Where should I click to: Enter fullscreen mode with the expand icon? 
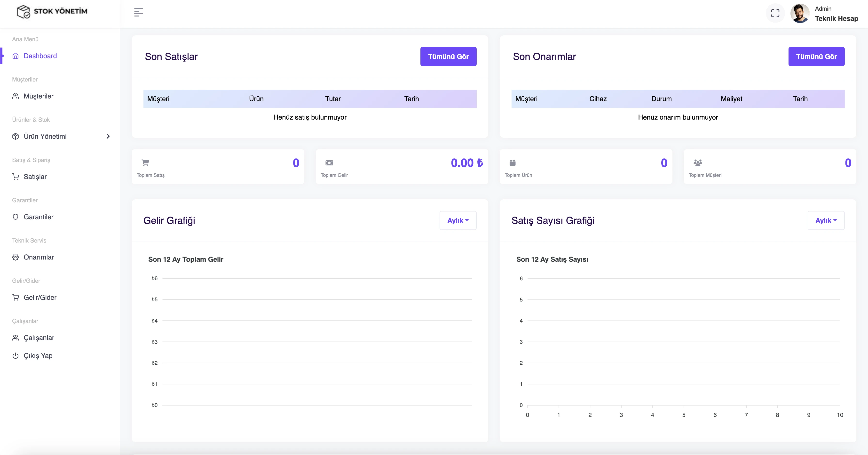tap(775, 13)
